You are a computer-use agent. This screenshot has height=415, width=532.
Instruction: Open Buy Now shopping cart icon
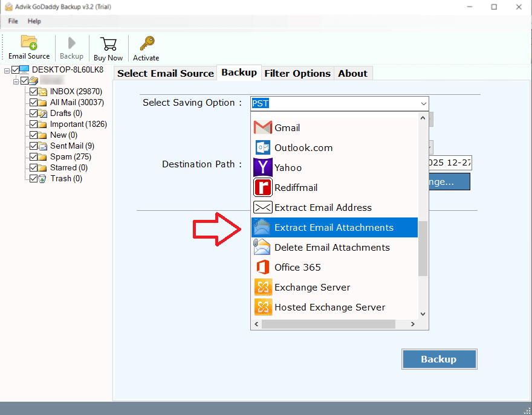[x=108, y=44]
